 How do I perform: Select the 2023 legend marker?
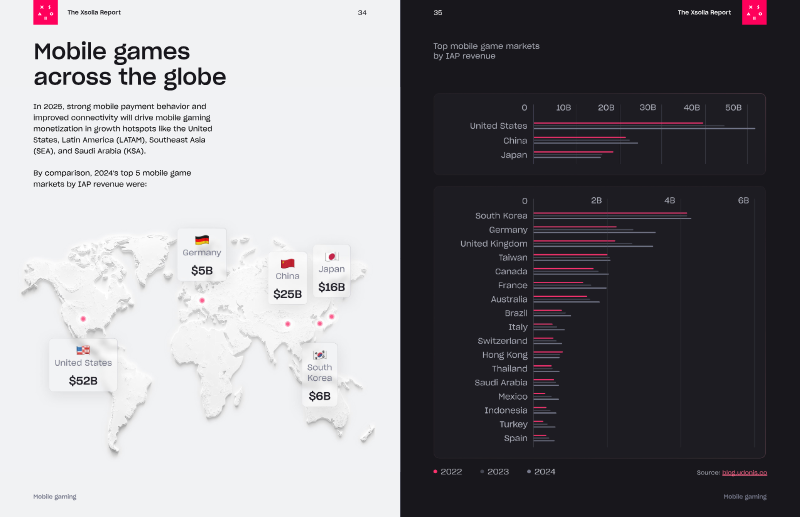481,471
